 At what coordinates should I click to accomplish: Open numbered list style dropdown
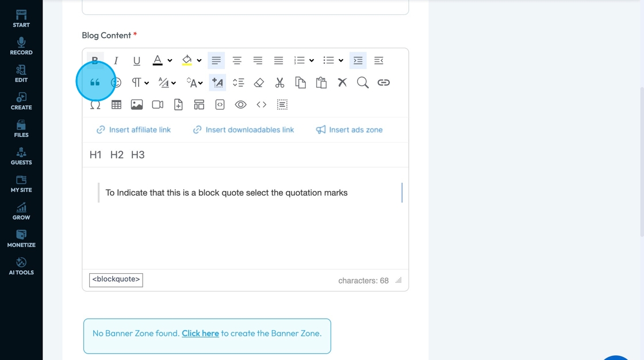(312, 60)
